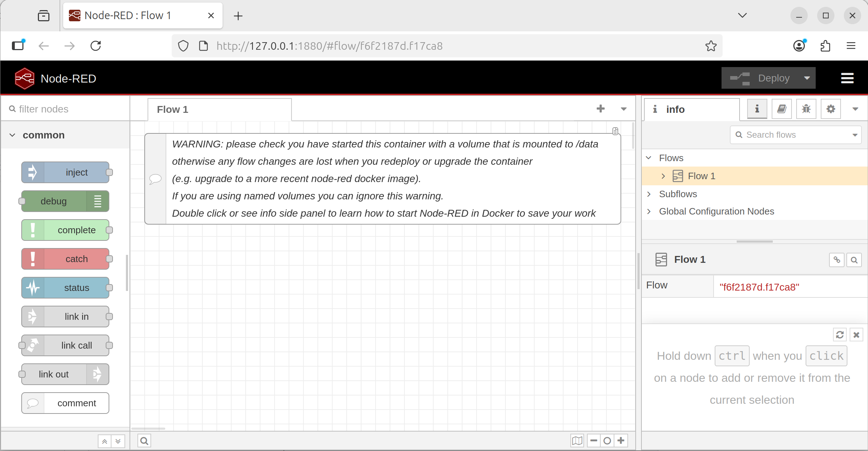Viewport: 868px width, 451px height.
Task: Select Flow 1 in the Flows tree
Action: [x=701, y=176]
